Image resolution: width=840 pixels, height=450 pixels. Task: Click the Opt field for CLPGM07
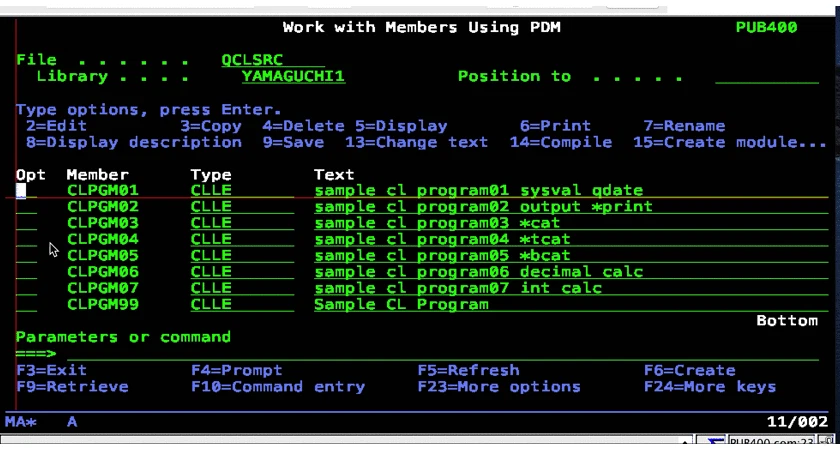[x=26, y=288]
